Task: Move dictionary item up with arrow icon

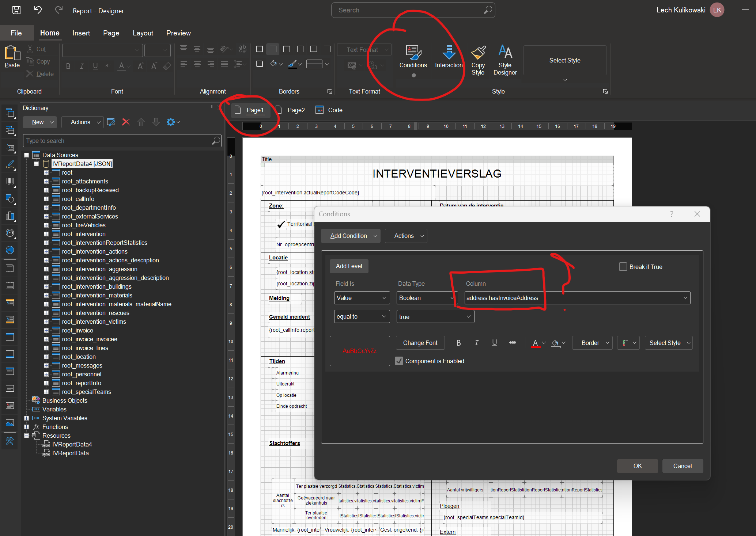Action: (141, 122)
